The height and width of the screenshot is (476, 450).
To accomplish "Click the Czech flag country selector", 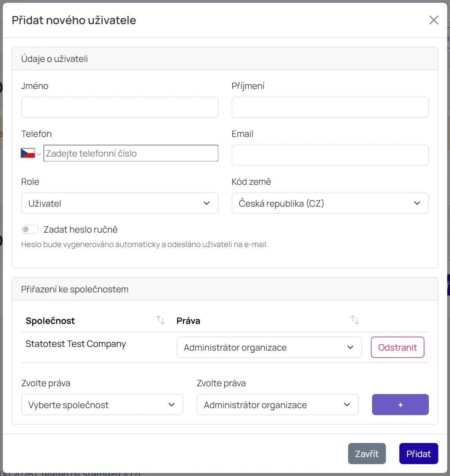I will (x=28, y=153).
